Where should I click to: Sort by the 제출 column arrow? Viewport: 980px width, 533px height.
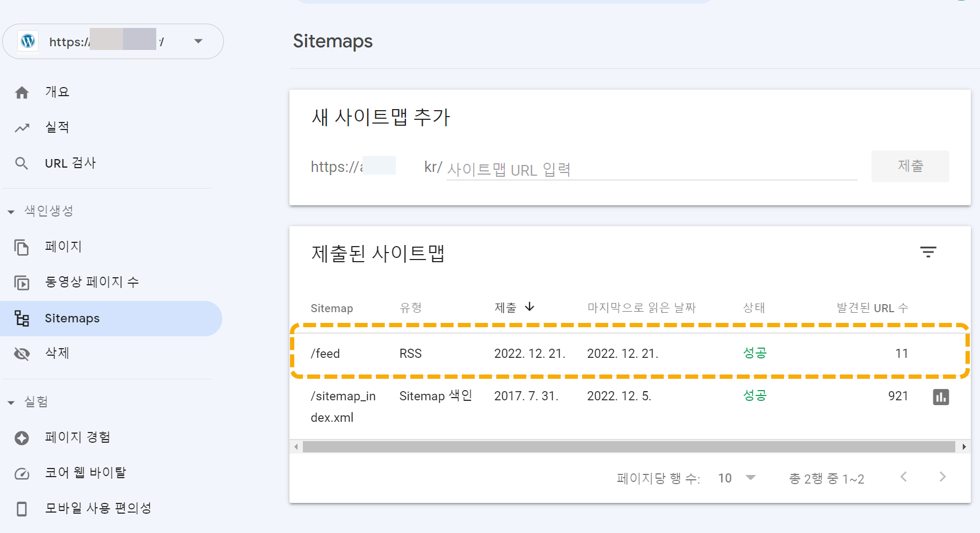coord(530,307)
